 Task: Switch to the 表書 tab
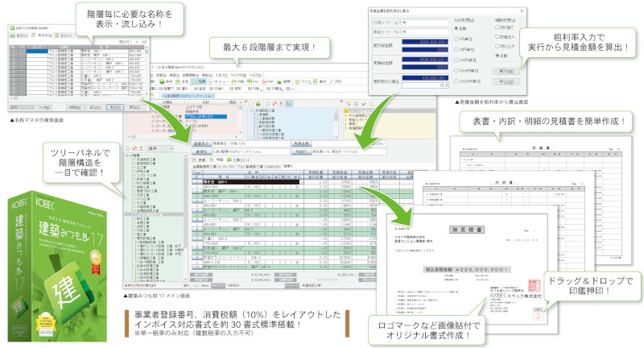point(199,159)
